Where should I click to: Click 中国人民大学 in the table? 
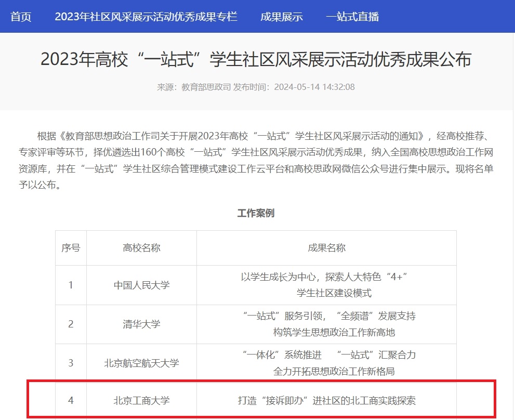pyautogui.click(x=141, y=285)
